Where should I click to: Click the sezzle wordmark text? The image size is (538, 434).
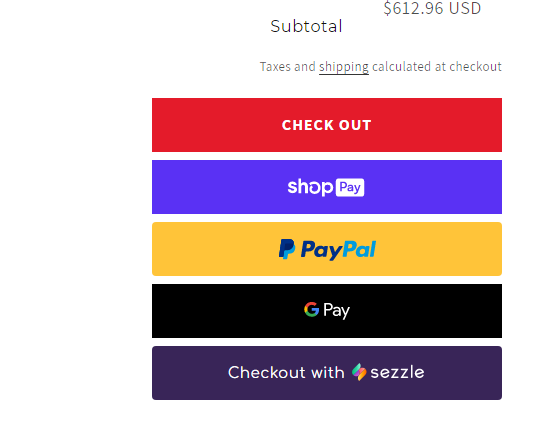tap(397, 373)
